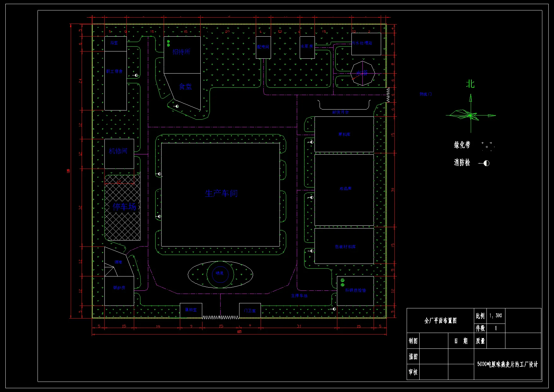
Task: Select the 19 bottom dimension value
Action: (158, 326)
